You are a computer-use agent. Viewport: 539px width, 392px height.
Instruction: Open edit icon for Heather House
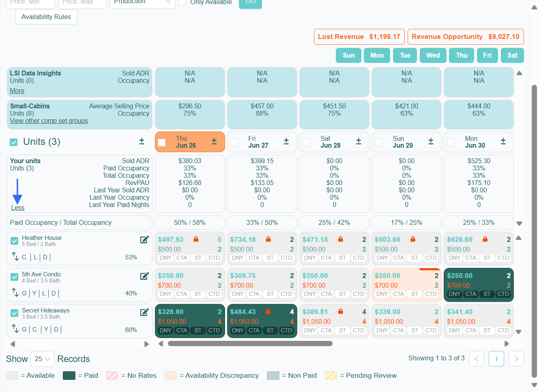144,239
